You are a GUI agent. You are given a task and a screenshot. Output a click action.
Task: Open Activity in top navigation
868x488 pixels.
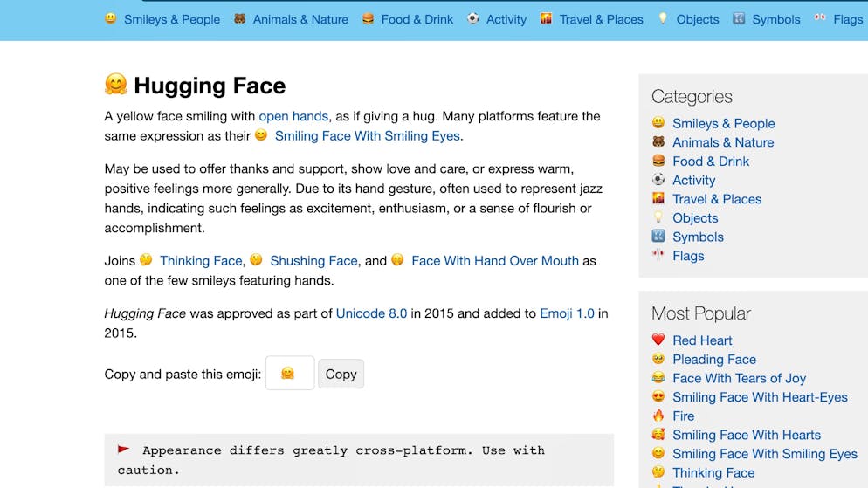[506, 19]
